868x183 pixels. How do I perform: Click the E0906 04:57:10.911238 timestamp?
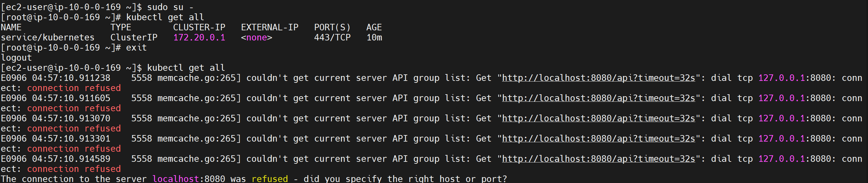tap(55, 78)
